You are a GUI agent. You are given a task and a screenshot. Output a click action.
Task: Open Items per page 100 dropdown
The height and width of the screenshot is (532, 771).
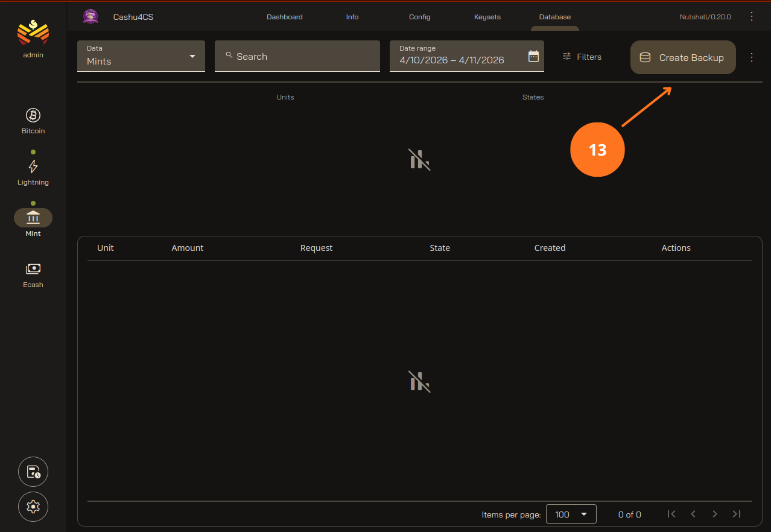tap(571, 514)
